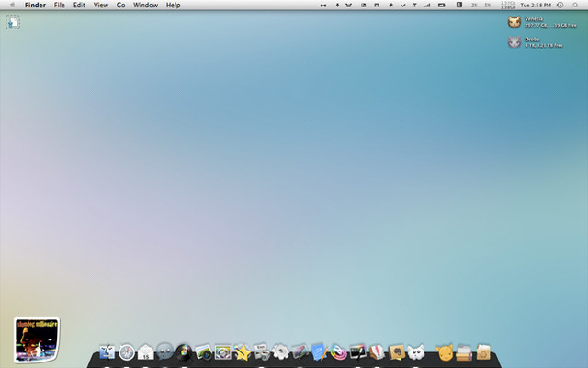Click the dashed-outline document icon on desktop
Screen dimensions: 588x368
(13, 22)
